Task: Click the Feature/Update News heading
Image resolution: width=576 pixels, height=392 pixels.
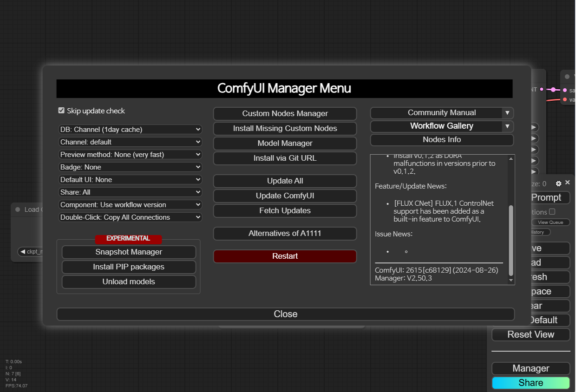Action: pyautogui.click(x=411, y=186)
